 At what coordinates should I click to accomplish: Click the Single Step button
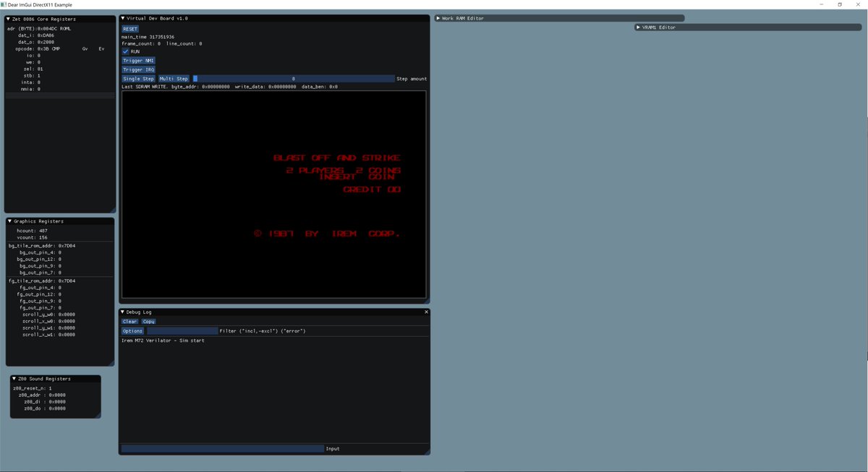(138, 79)
